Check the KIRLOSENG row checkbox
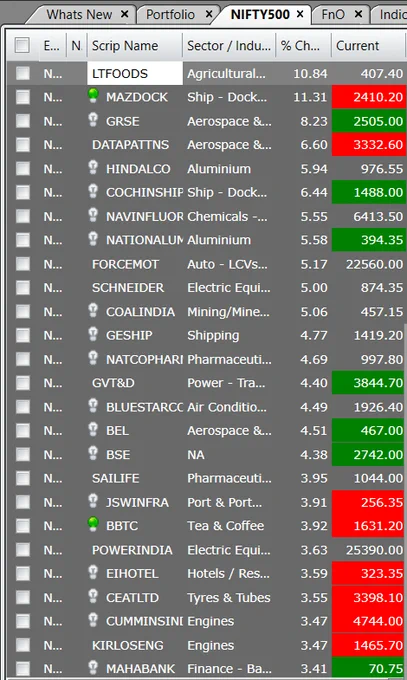 click(x=23, y=645)
